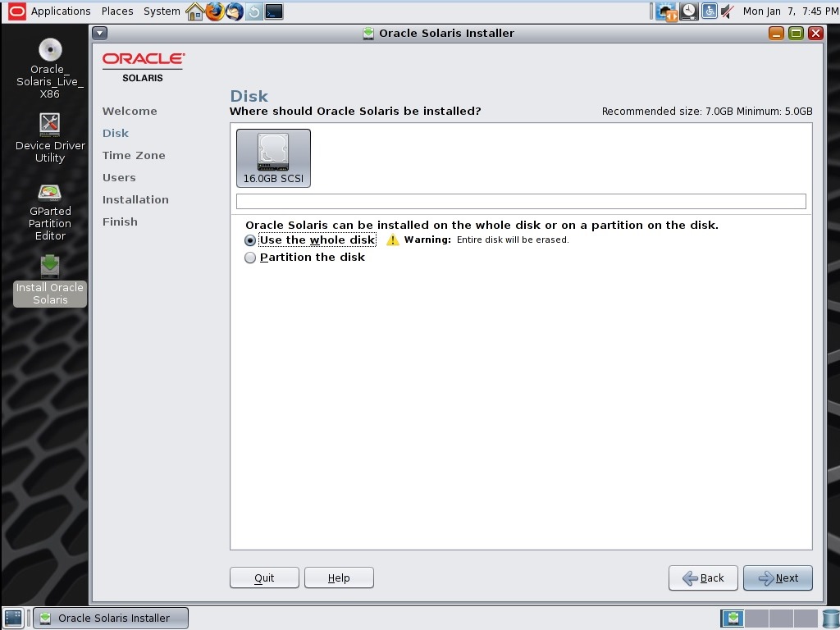This screenshot has width=840, height=630.
Task: Open the Time Slider clock tray icon
Action: 689,11
